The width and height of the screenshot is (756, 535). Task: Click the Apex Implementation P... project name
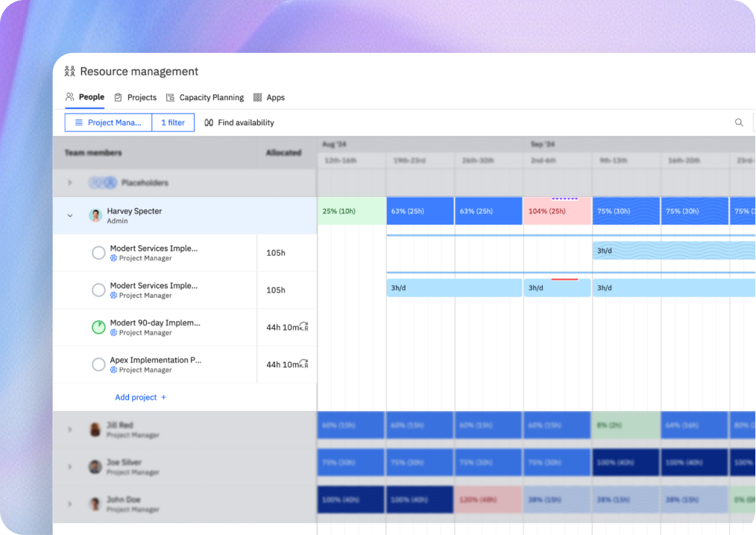(x=156, y=360)
